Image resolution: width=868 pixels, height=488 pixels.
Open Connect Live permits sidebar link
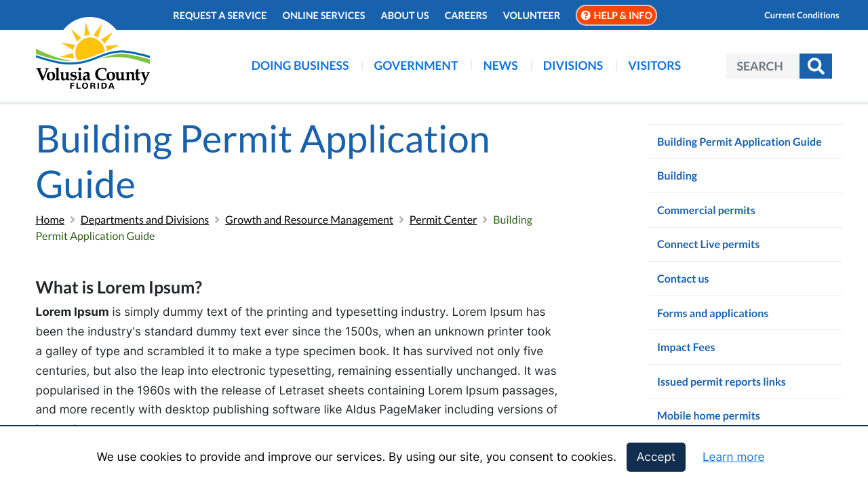tap(708, 244)
